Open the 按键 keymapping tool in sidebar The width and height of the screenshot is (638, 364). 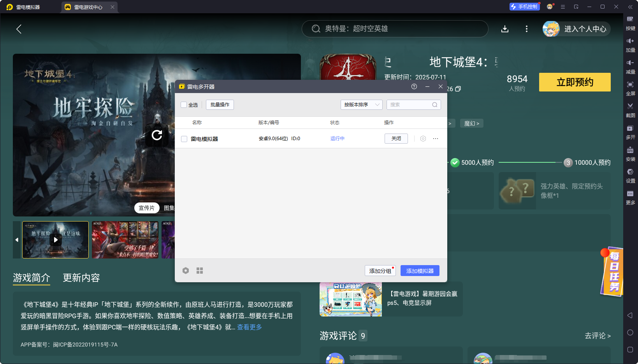[630, 23]
